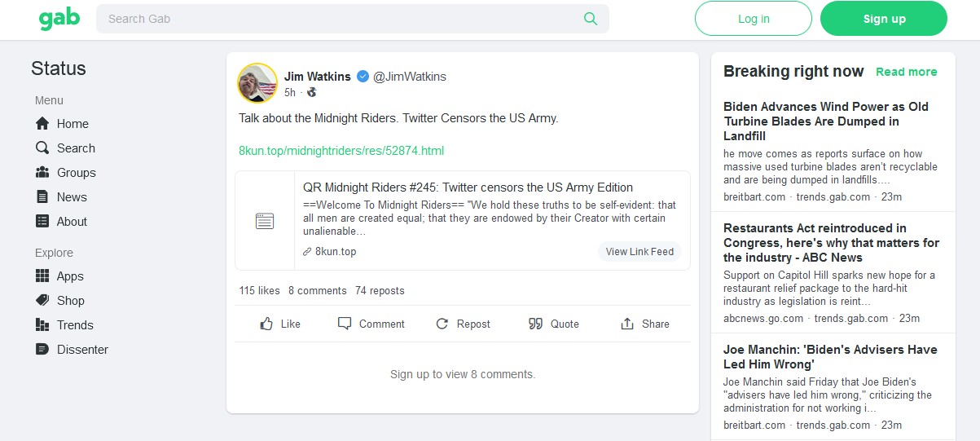Click the Comment bubble icon

click(345, 324)
